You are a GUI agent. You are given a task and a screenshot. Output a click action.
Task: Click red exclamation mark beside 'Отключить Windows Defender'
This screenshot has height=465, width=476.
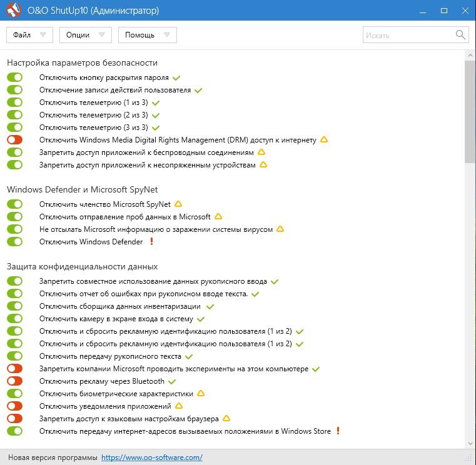coord(151,241)
